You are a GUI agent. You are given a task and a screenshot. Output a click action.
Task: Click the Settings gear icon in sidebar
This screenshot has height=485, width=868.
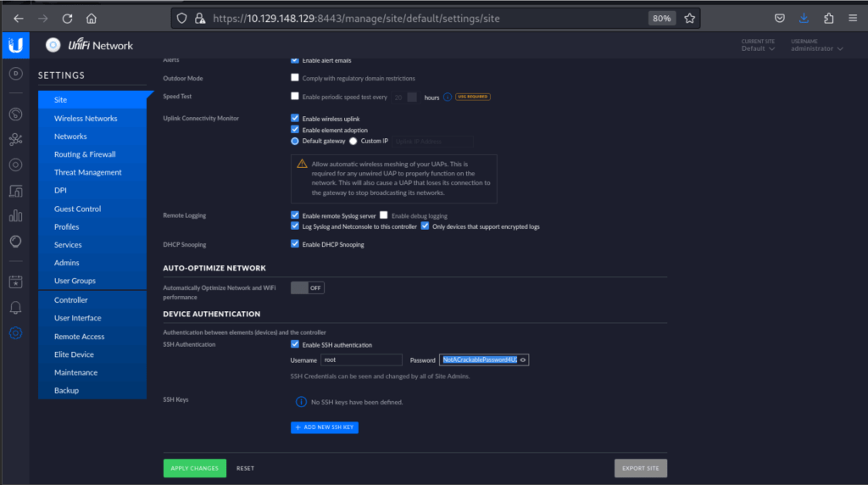[15, 333]
